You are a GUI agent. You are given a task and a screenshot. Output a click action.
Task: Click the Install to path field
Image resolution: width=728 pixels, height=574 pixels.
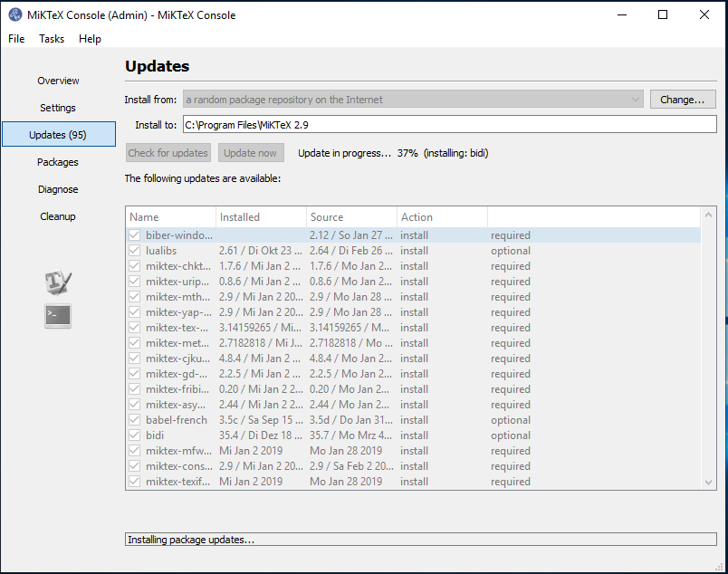point(449,124)
